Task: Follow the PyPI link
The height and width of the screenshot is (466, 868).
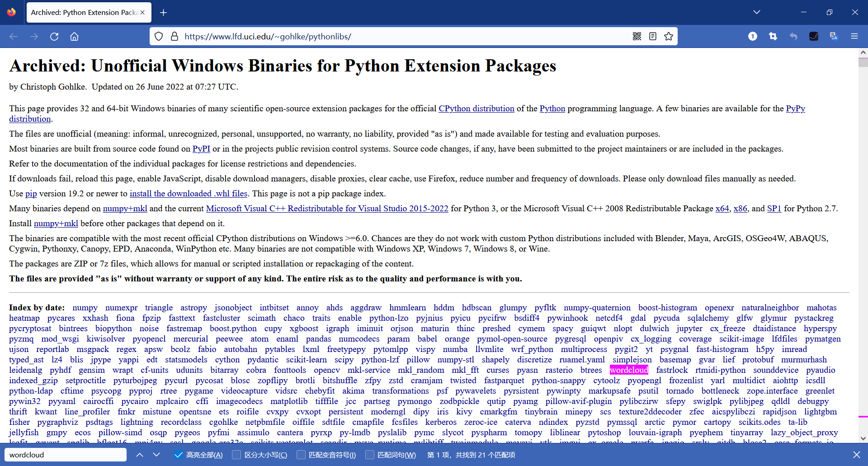Action: coord(201,149)
